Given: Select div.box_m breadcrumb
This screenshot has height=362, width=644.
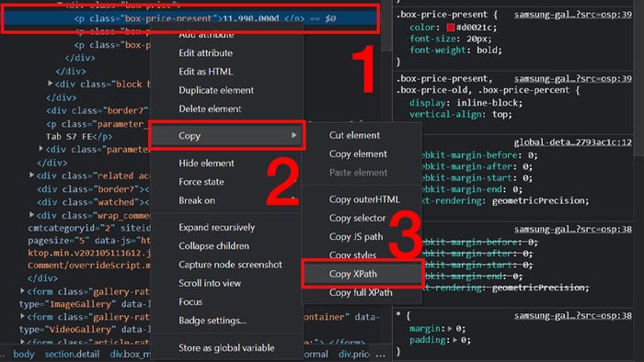Looking at the screenshot, I should click(131, 354).
